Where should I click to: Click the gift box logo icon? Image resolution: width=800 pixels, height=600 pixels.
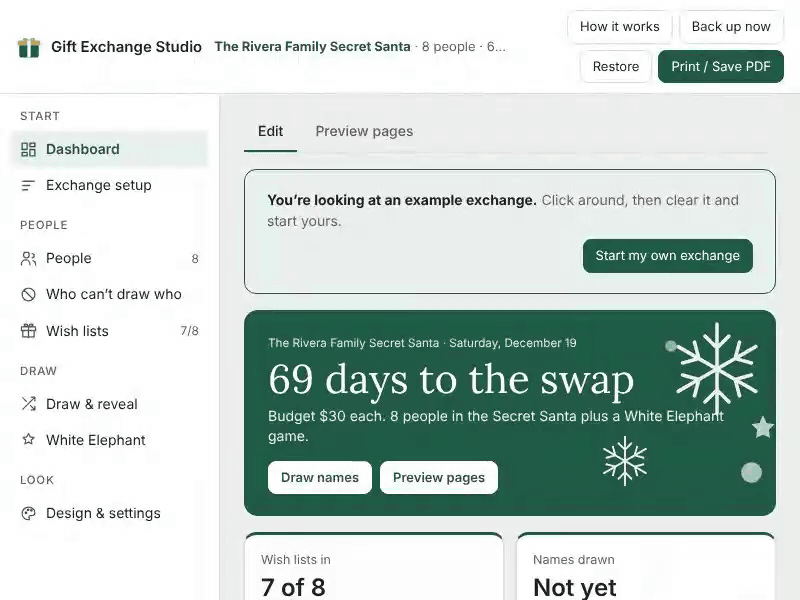(x=29, y=47)
